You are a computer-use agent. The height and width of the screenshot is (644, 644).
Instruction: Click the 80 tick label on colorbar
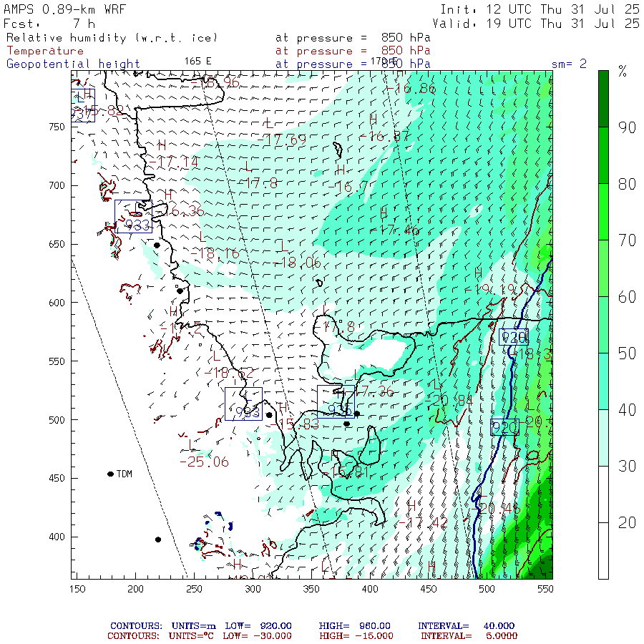(x=627, y=185)
